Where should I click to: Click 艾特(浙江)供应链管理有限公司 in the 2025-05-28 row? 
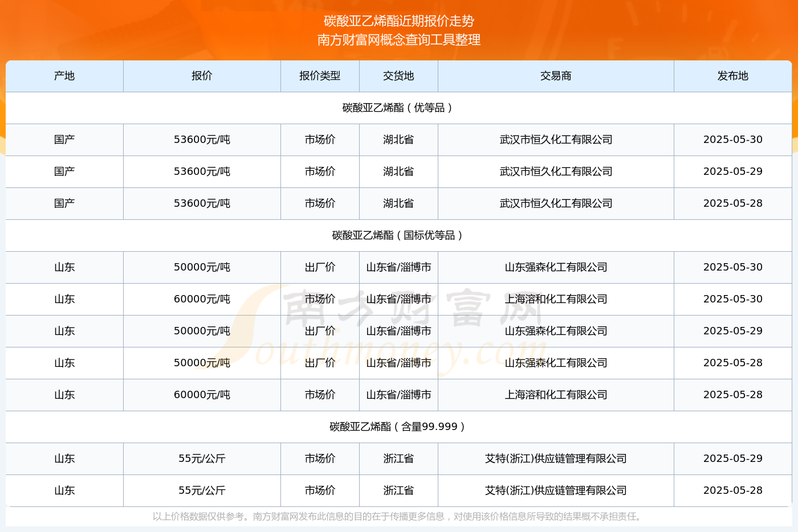tap(556, 490)
